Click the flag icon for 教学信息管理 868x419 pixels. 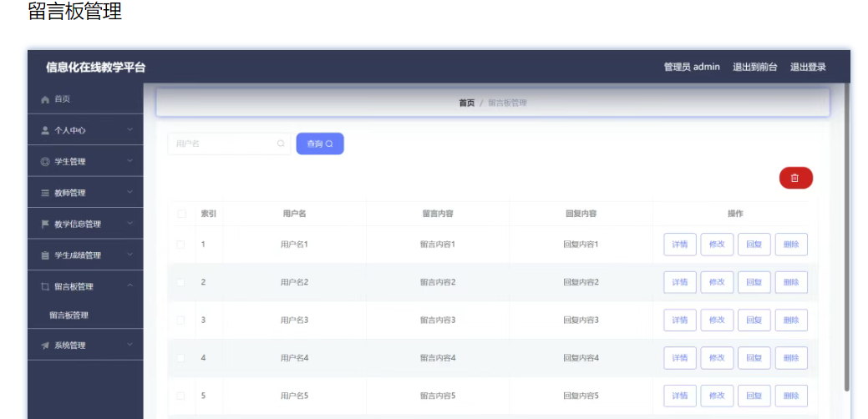coord(45,225)
